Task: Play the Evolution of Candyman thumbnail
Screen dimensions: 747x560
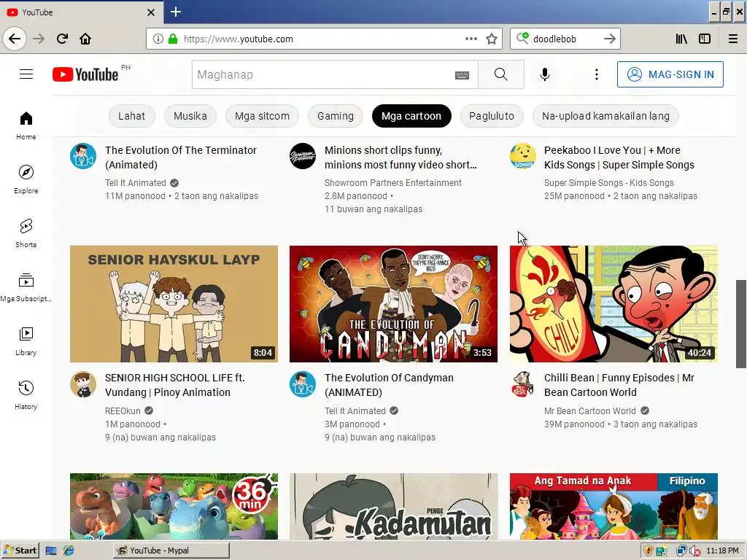Action: (x=393, y=304)
